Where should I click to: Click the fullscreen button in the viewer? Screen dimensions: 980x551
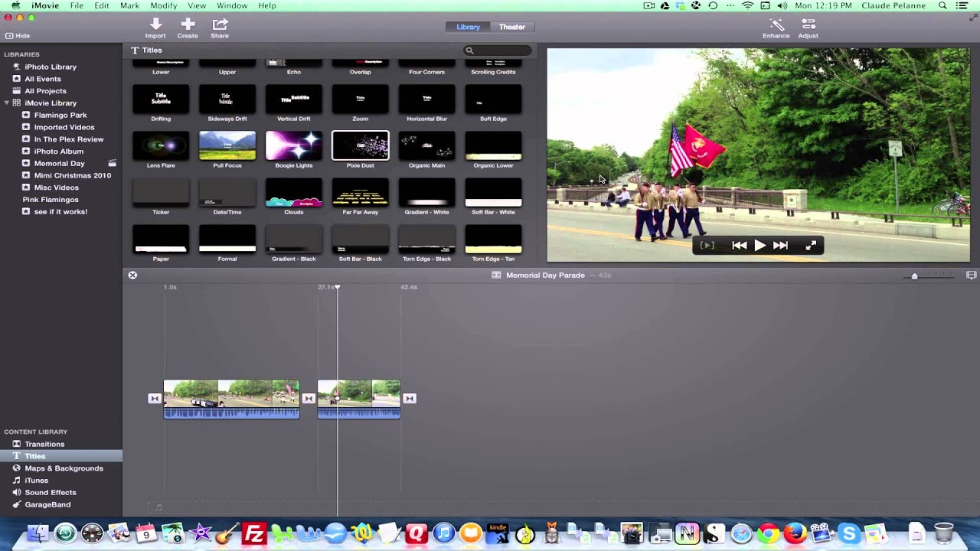811,245
